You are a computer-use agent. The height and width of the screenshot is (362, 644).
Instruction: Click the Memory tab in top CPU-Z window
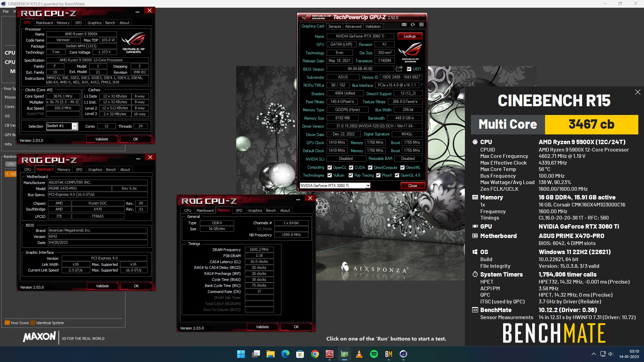click(63, 23)
